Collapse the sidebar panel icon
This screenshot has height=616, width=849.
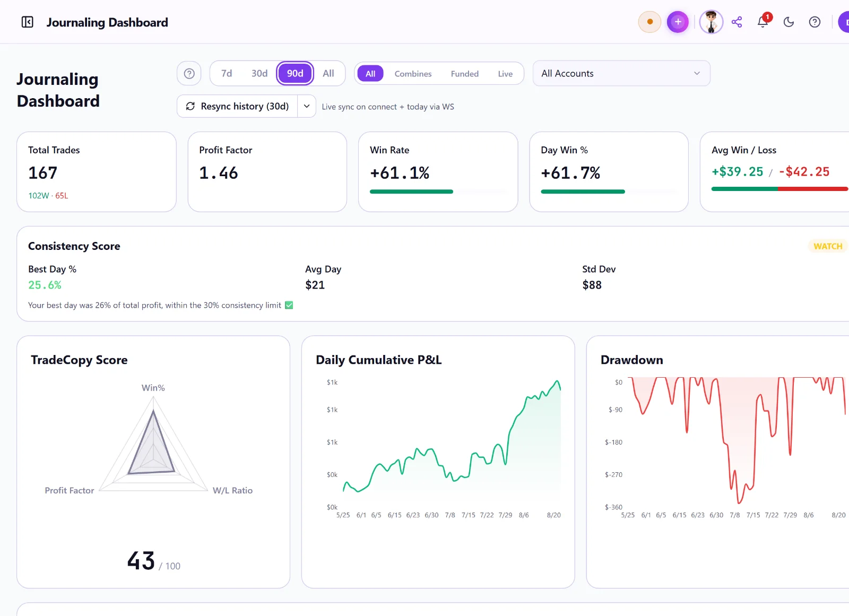[x=28, y=22]
